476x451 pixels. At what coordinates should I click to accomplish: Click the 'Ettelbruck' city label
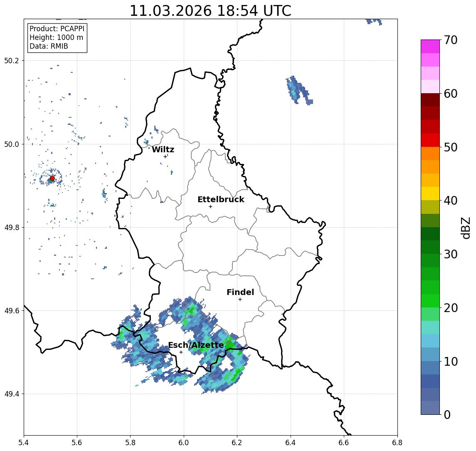coord(221,199)
